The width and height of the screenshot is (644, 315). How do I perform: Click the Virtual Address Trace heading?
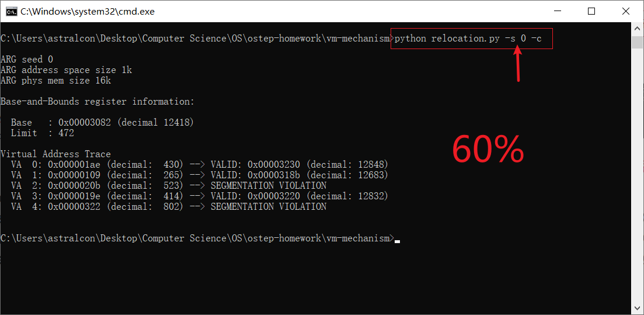coord(56,154)
